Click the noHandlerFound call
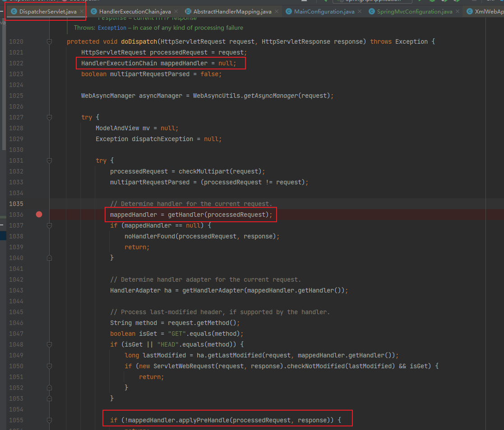 (x=150, y=236)
